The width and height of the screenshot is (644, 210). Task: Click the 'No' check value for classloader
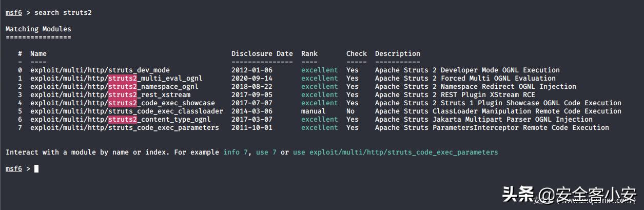click(350, 111)
